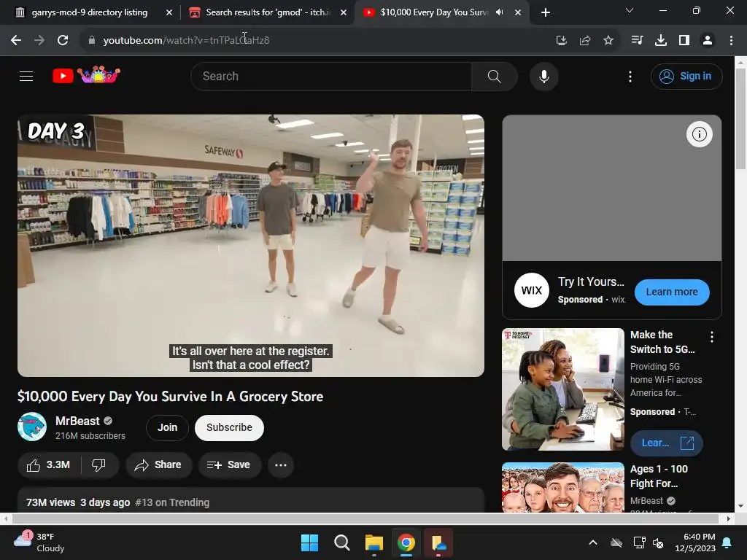Start voice search with the microphone

click(x=543, y=76)
